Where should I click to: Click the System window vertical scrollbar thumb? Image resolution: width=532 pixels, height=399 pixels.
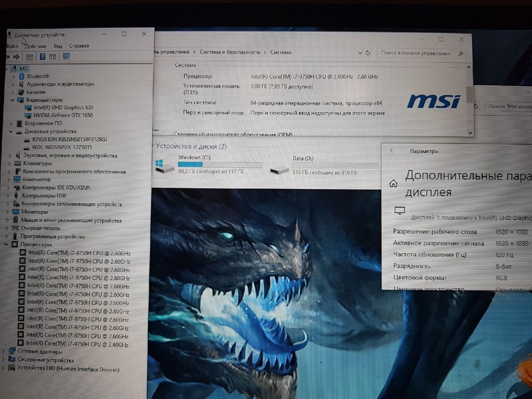(469, 94)
